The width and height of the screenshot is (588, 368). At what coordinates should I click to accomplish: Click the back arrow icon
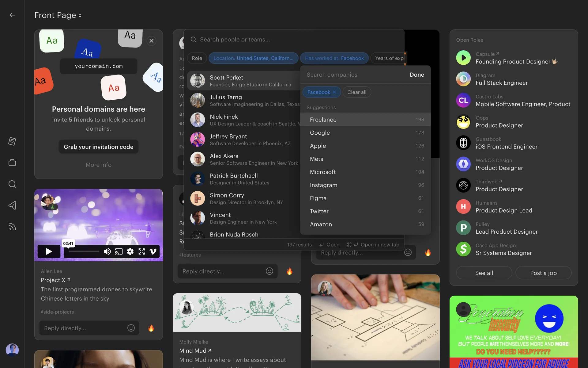coord(12,15)
